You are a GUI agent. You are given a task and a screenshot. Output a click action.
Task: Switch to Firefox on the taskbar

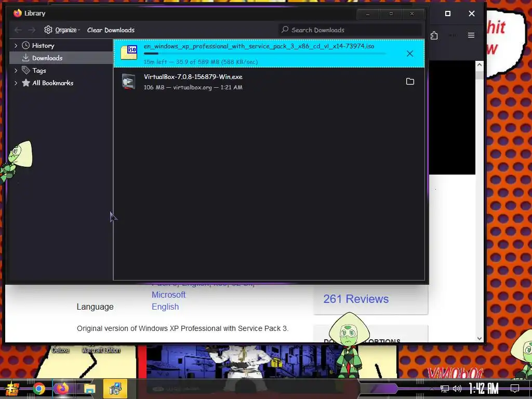pos(62,389)
